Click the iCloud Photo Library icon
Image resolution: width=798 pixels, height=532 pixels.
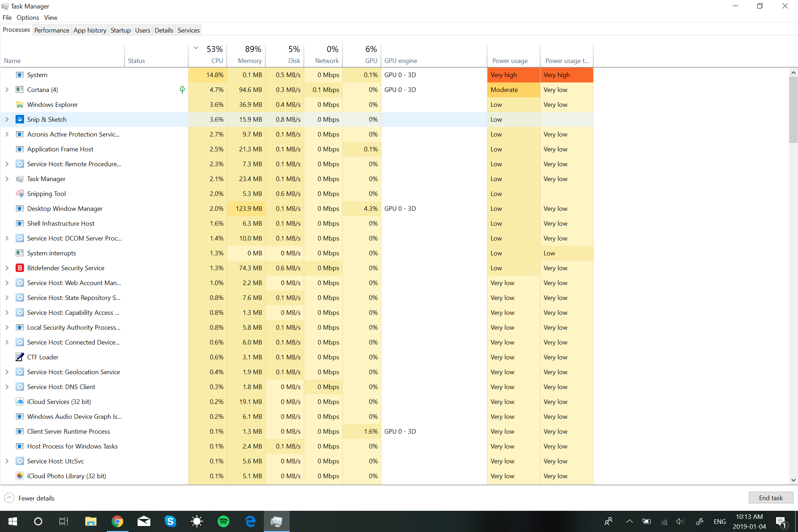pos(20,476)
